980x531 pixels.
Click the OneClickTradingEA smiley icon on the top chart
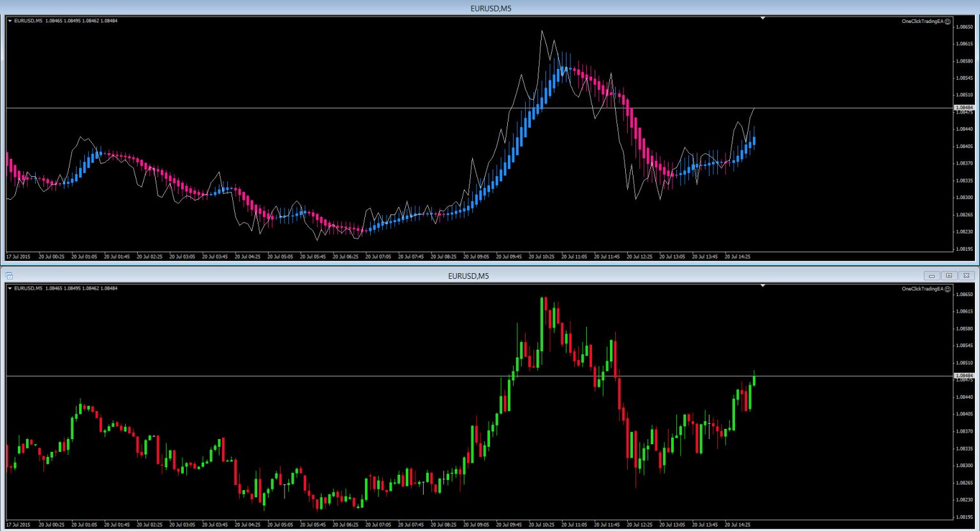point(948,20)
